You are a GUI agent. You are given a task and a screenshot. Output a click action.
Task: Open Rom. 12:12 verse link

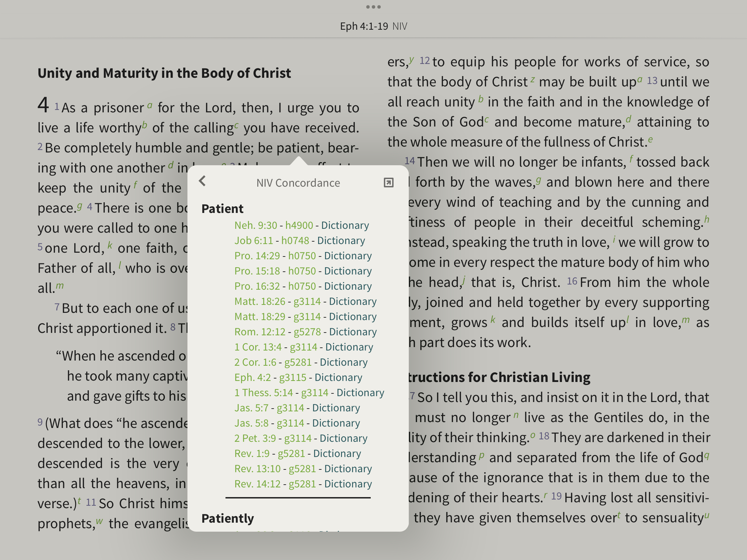pos(260,332)
